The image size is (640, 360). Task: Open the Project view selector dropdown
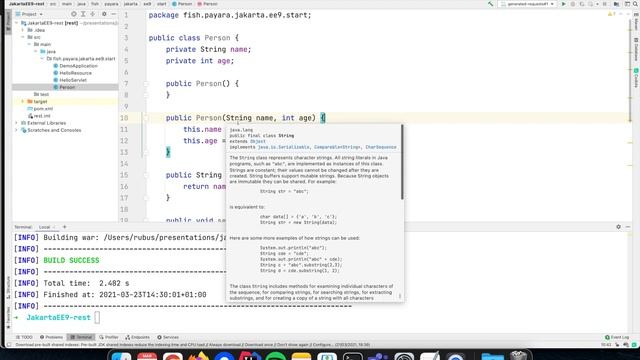pyautogui.click(x=29, y=14)
